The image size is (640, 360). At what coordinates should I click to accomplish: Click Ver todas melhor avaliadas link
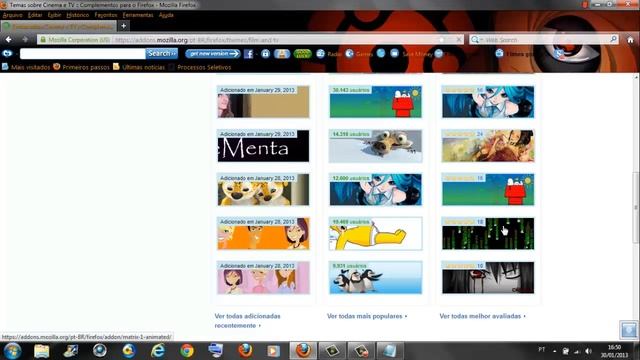tap(482, 316)
